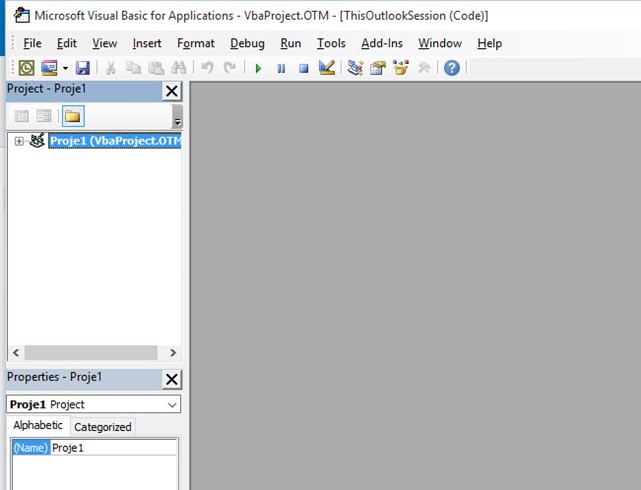
Task: Click View Object icon in Project panel
Action: pos(44,116)
